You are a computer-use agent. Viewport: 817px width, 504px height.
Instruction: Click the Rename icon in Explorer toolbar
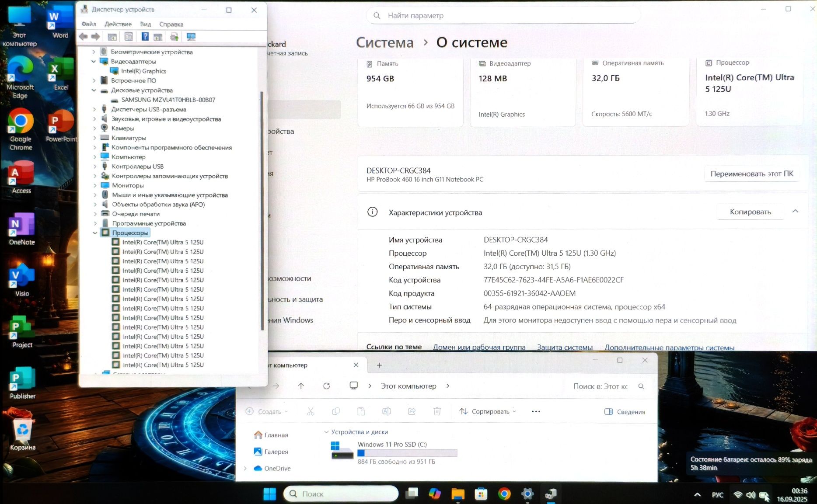pos(387,411)
